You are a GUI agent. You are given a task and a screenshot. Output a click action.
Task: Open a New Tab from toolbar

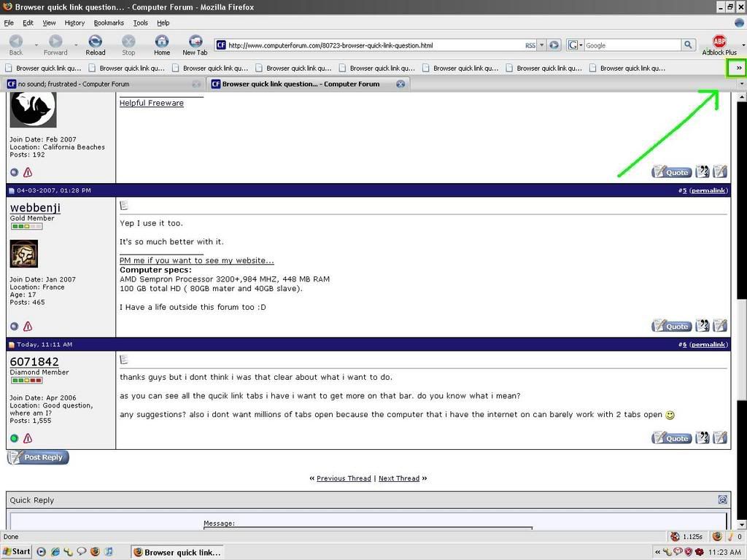(195, 44)
